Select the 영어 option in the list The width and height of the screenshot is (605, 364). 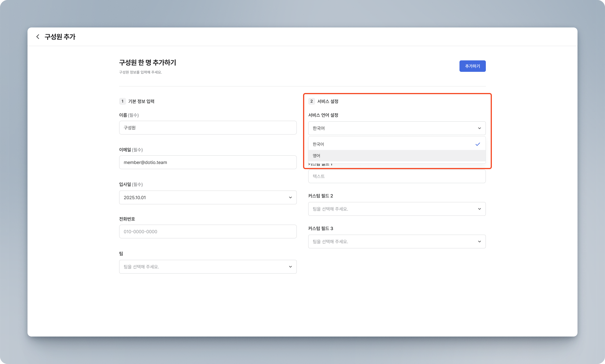[x=397, y=156]
